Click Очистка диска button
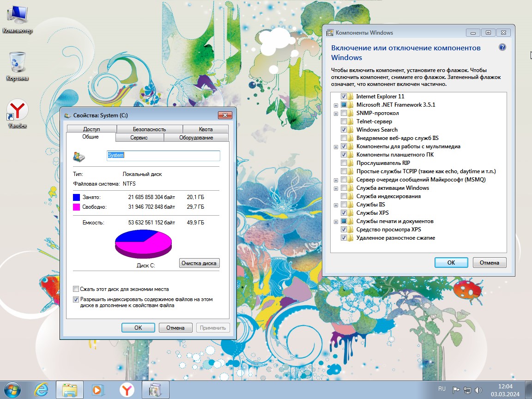Viewport: 532px width, 399px height. (x=199, y=263)
